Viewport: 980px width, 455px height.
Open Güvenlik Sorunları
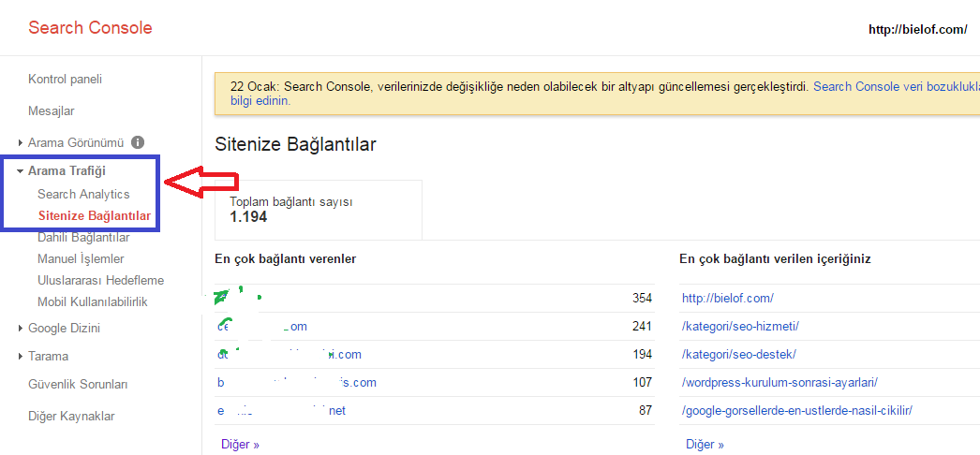click(78, 385)
